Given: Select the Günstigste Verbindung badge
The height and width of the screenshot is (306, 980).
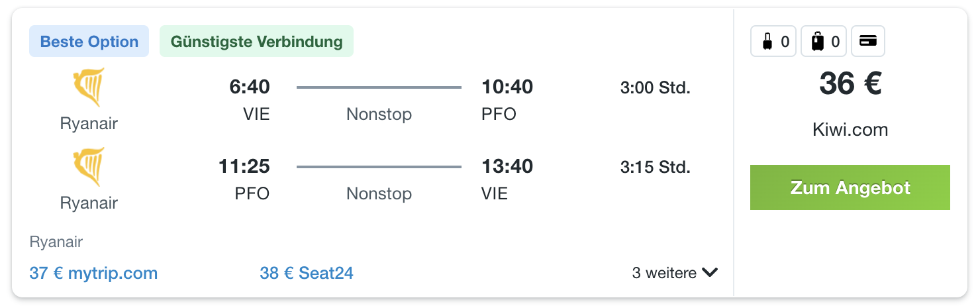Looking at the screenshot, I should click(x=257, y=41).
